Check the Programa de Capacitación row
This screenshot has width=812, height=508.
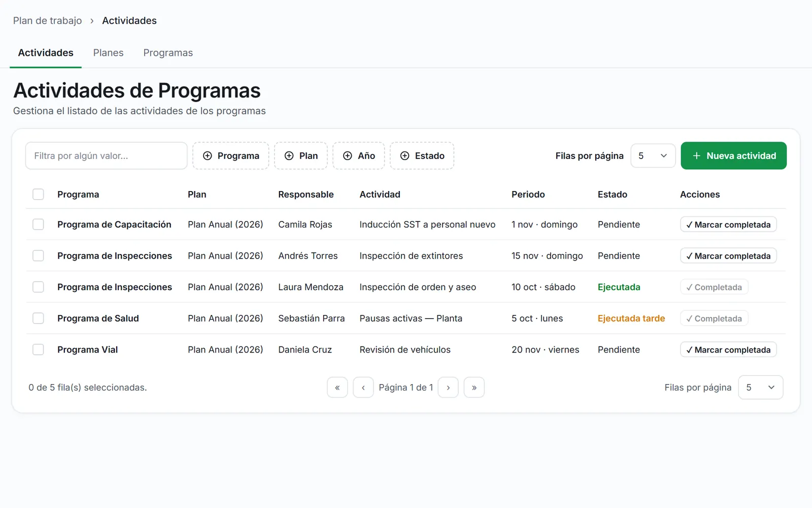pos(38,224)
